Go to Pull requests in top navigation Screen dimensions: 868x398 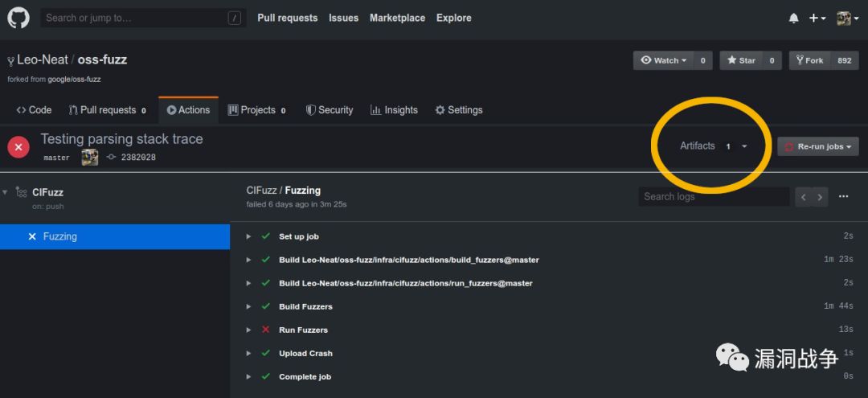287,18
